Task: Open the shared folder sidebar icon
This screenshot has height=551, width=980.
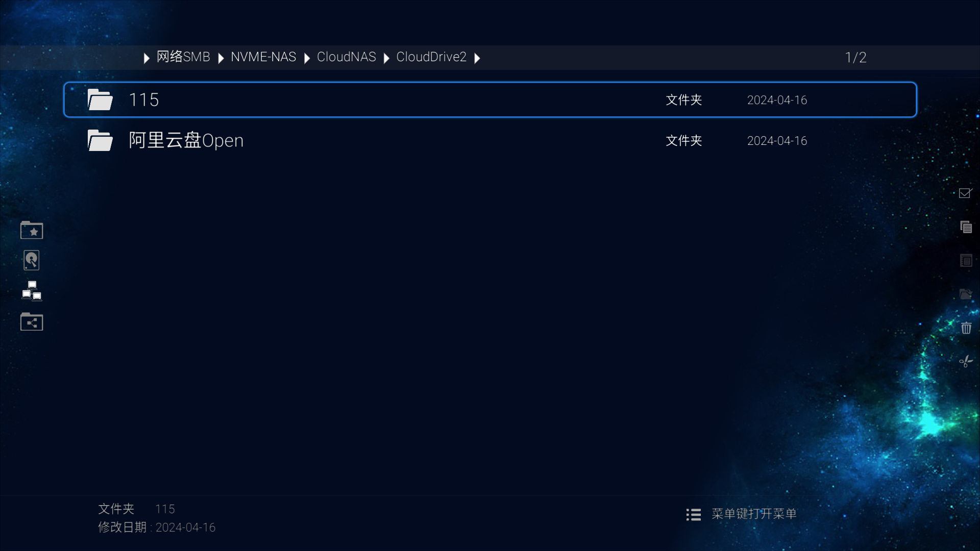Action: (32, 322)
